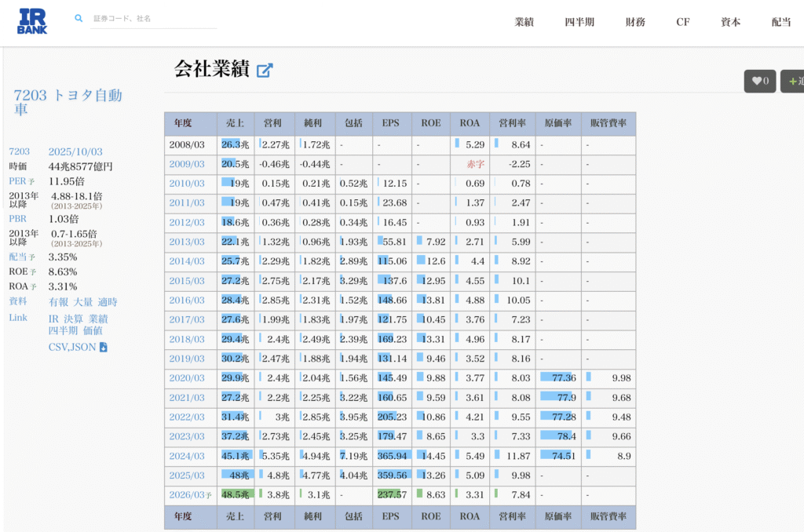The width and height of the screenshot is (804, 532).
Task: Go to the 財務 menu
Action: tap(635, 22)
